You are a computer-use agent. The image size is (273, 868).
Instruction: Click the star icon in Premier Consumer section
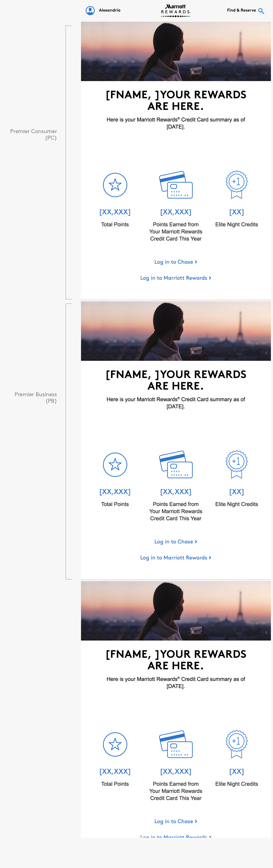pyautogui.click(x=115, y=185)
